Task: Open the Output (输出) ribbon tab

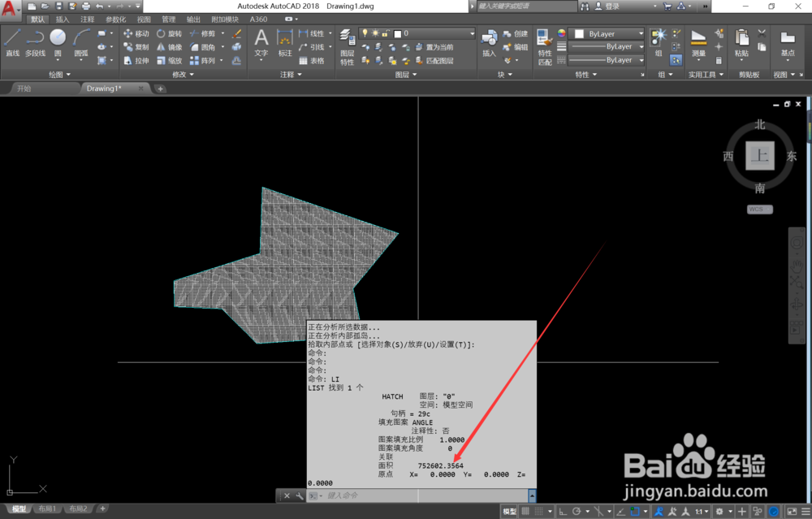Action: click(x=193, y=19)
